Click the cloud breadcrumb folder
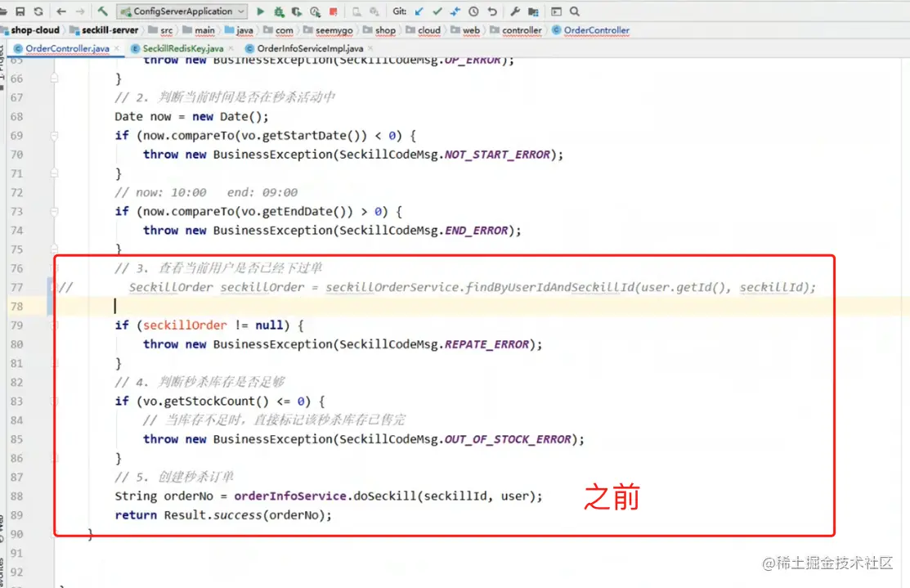The image size is (910, 588). [x=424, y=30]
